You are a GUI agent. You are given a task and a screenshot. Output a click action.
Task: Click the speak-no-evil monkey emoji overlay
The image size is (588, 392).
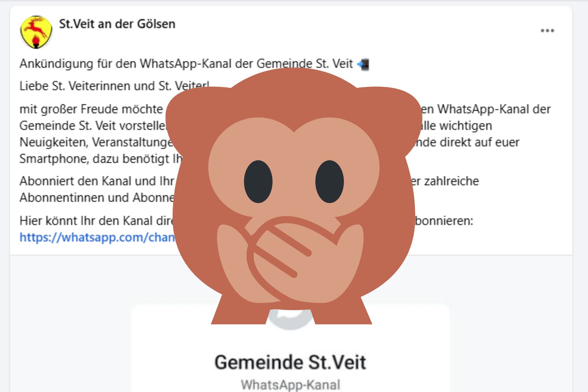[x=293, y=196]
